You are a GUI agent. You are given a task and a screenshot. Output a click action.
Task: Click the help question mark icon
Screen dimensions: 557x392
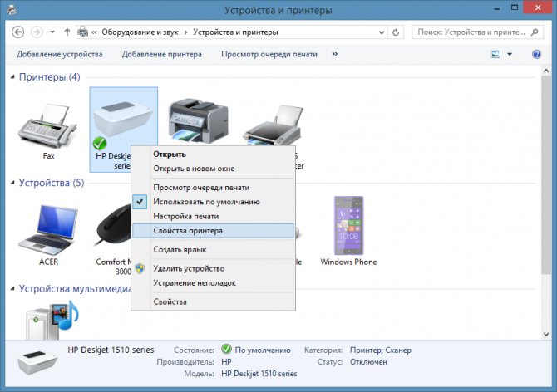click(x=536, y=54)
